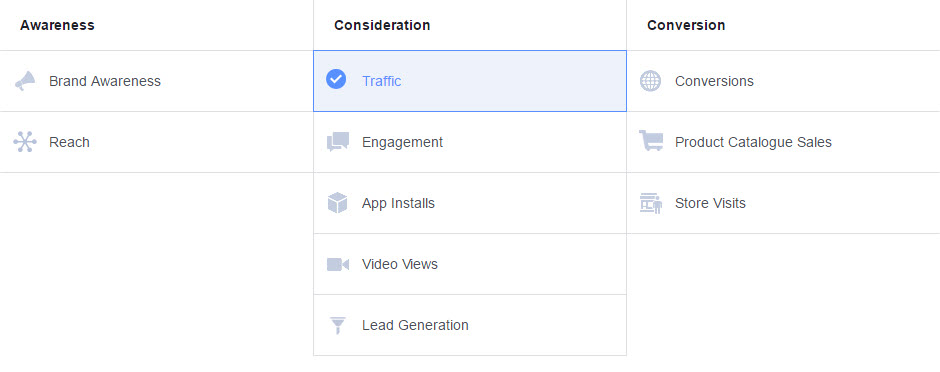Click the Lead Generation funnel icon
The width and height of the screenshot is (940, 372).
pos(338,325)
